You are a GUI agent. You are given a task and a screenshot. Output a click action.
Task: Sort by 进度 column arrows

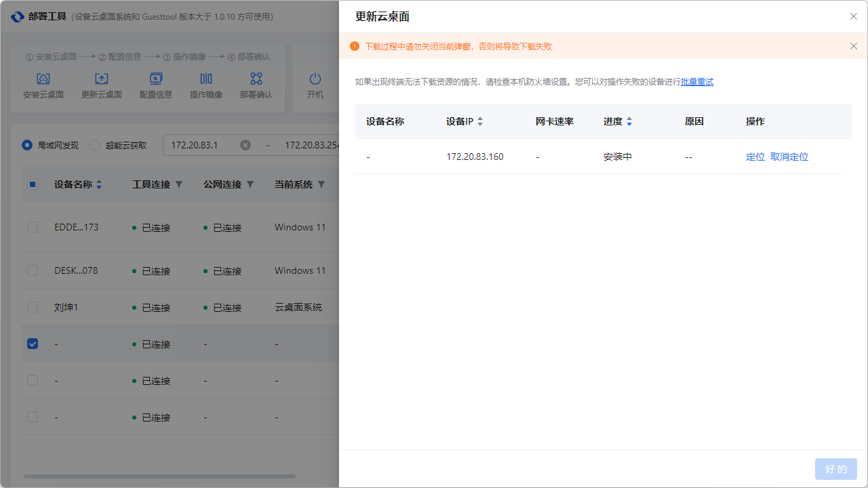pos(629,121)
